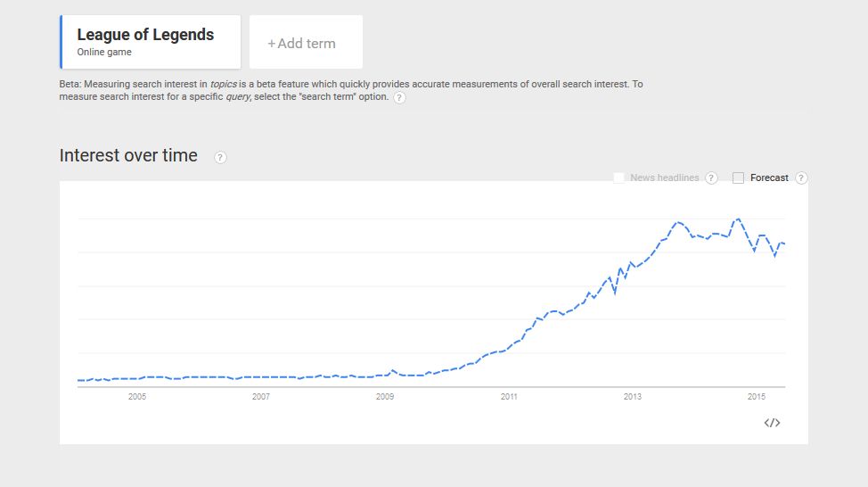Click the embed code icon below chart
This screenshot has height=487, width=868.
pyautogui.click(x=773, y=423)
